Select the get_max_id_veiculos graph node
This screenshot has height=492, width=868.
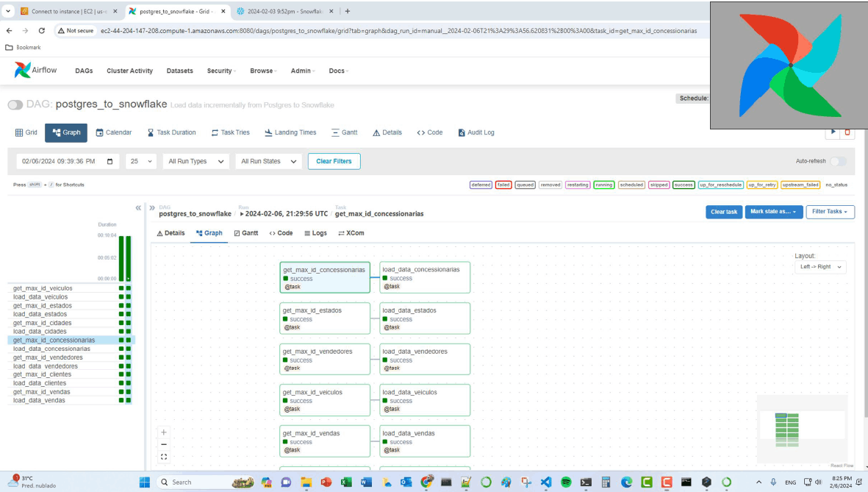(x=325, y=400)
